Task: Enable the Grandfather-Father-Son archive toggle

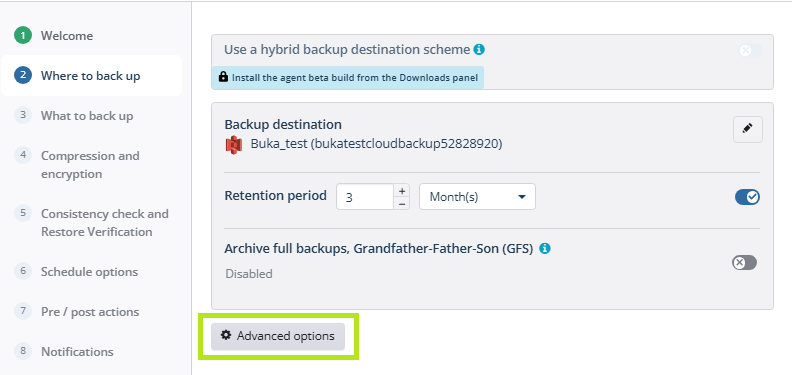Action: click(x=745, y=263)
